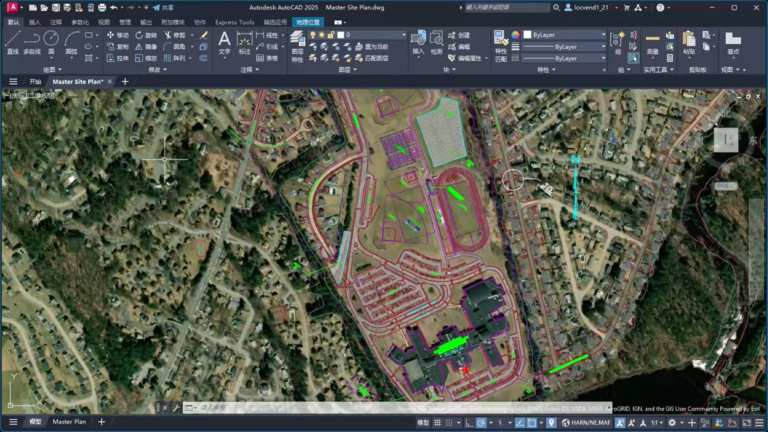Activate the Move (移动) command
This screenshot has width=768, height=432.
[117, 35]
